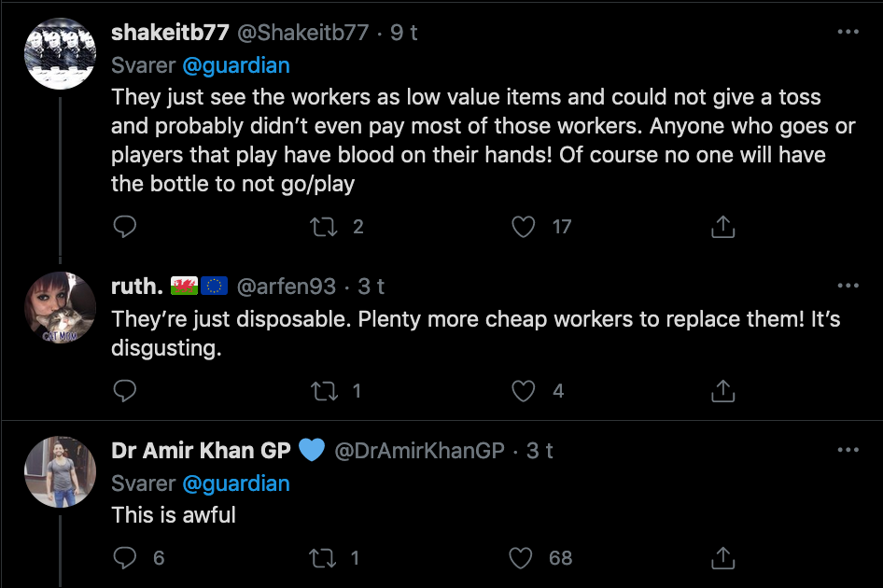Image resolution: width=883 pixels, height=588 pixels.
Task: Open more options on ruth.'s tweet
Action: pos(848,286)
